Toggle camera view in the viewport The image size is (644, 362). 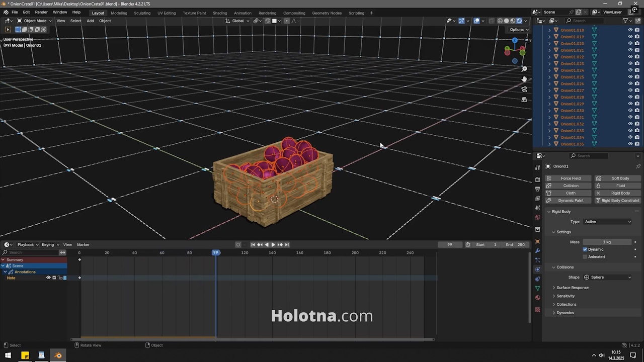[524, 89]
